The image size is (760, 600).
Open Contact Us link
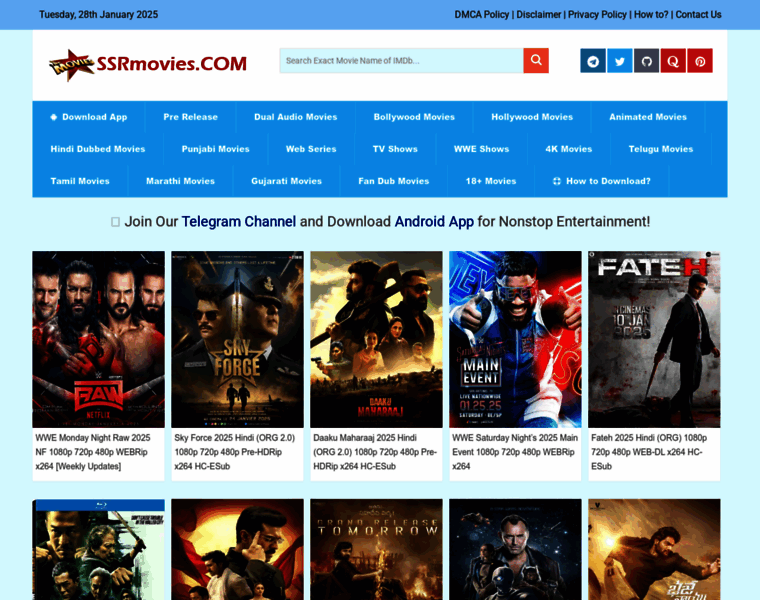pos(698,15)
